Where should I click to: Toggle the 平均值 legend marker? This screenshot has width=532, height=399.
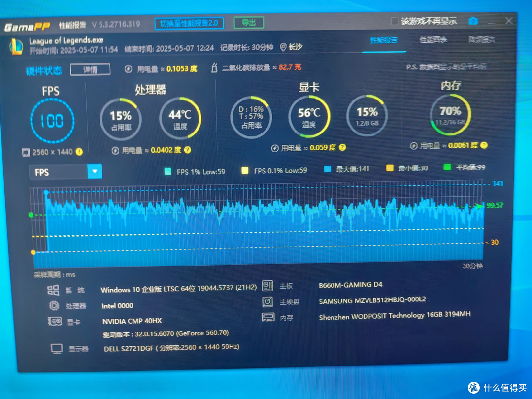tap(447, 166)
